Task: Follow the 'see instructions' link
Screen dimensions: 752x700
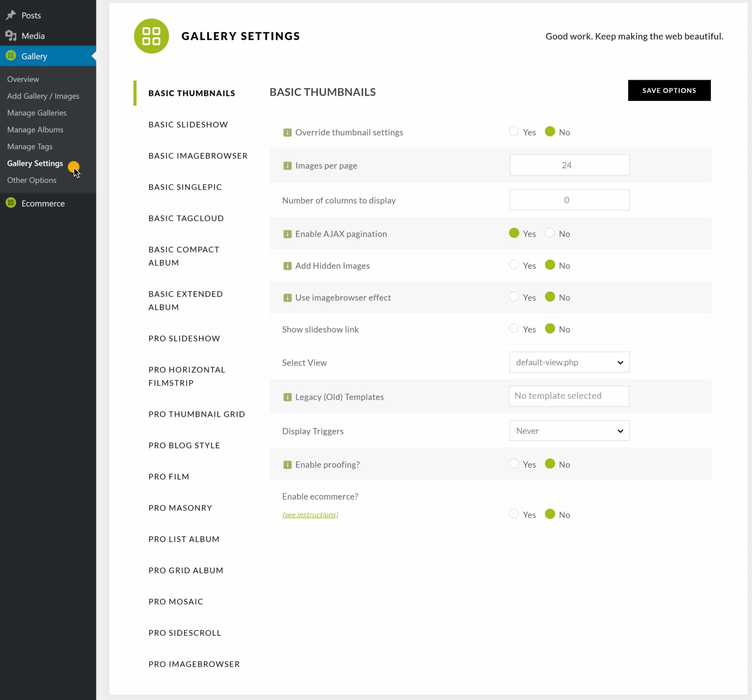Action: point(310,514)
